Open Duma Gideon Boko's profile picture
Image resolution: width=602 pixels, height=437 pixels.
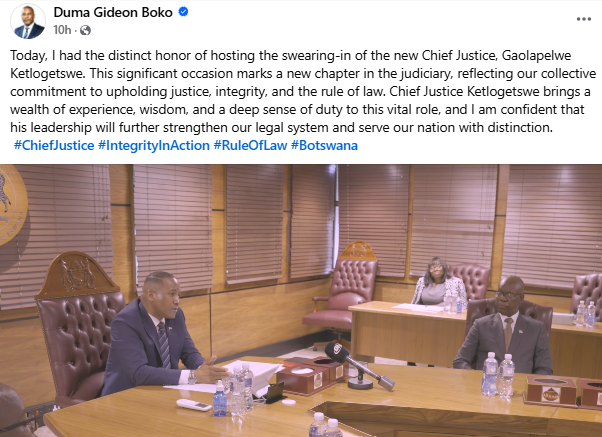(x=28, y=22)
